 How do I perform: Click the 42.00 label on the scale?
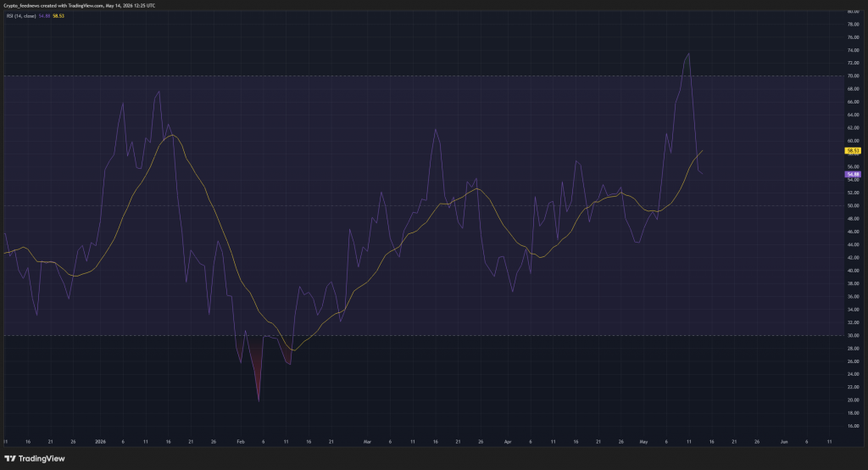853,258
